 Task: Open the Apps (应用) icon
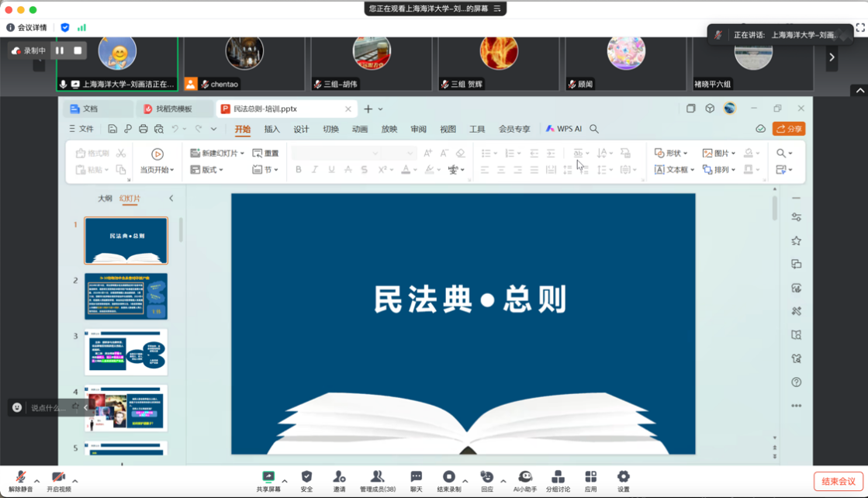pos(591,477)
